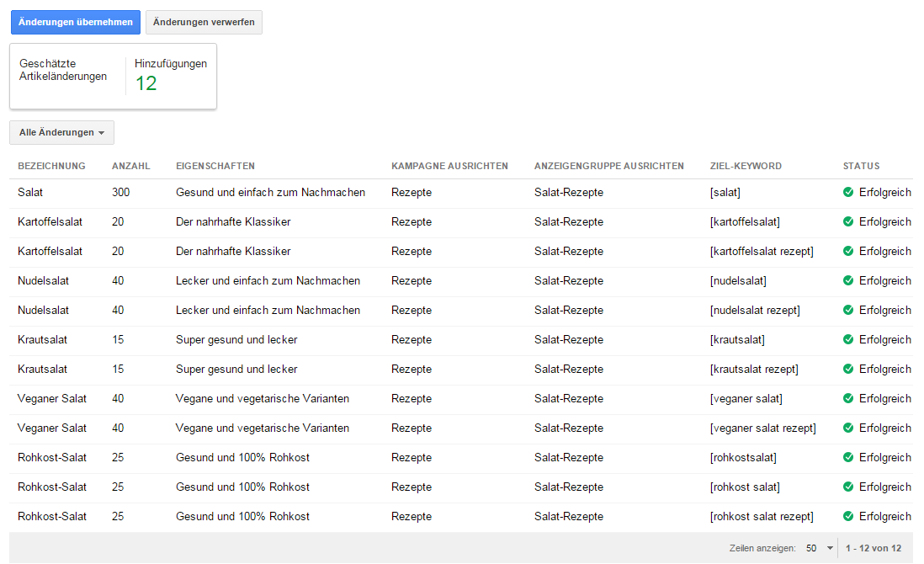
Task: Click status icon for [rohkostsalat] keyword row
Action: (x=848, y=458)
